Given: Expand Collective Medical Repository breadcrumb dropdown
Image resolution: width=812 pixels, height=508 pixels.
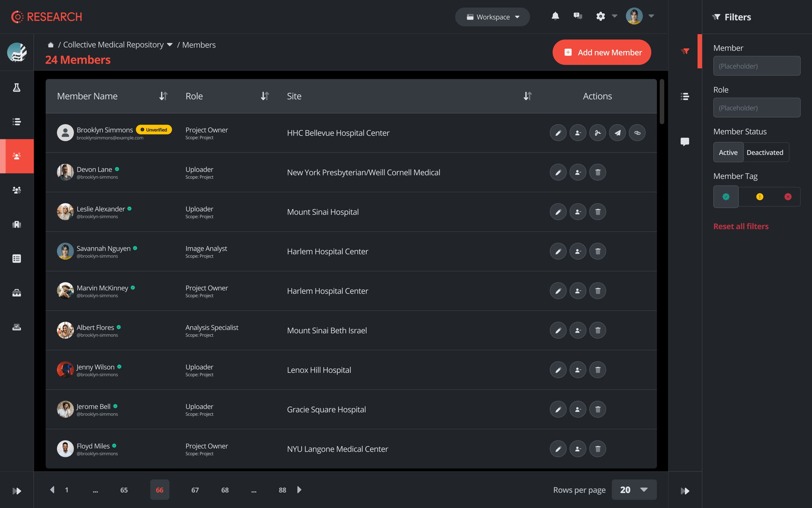Looking at the screenshot, I should 170,45.
